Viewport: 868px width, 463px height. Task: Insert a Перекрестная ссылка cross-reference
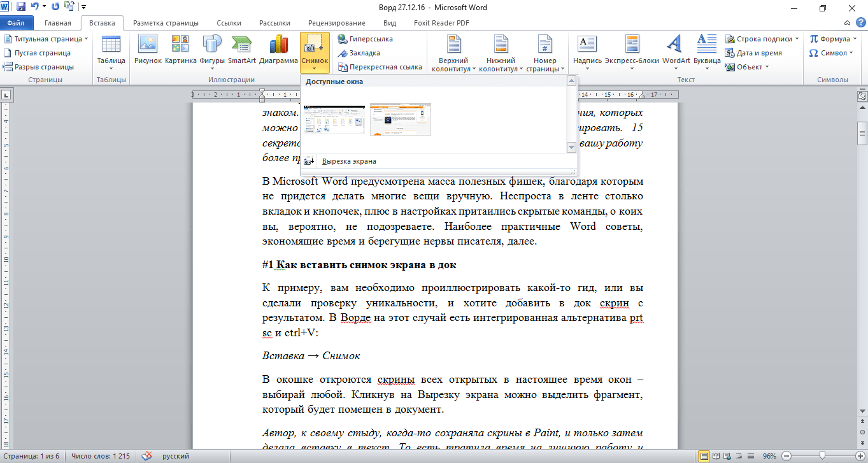click(x=380, y=67)
